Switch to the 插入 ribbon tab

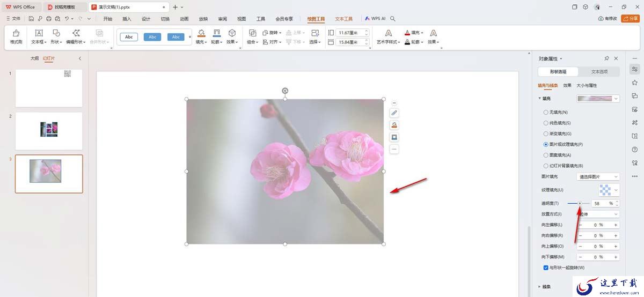pos(127,19)
